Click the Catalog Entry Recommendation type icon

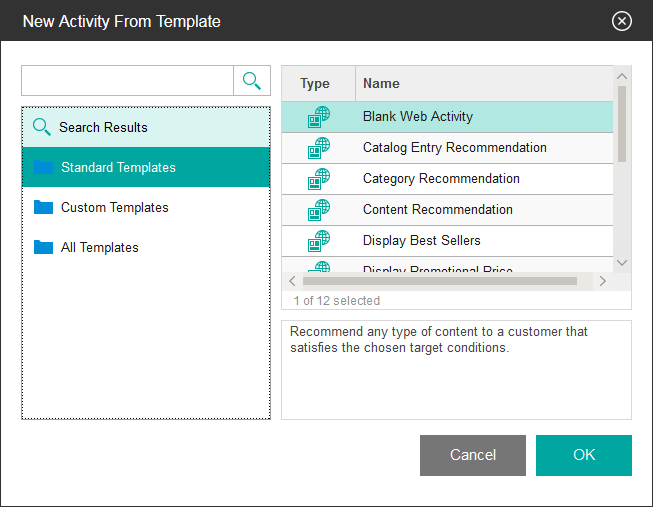(318, 148)
